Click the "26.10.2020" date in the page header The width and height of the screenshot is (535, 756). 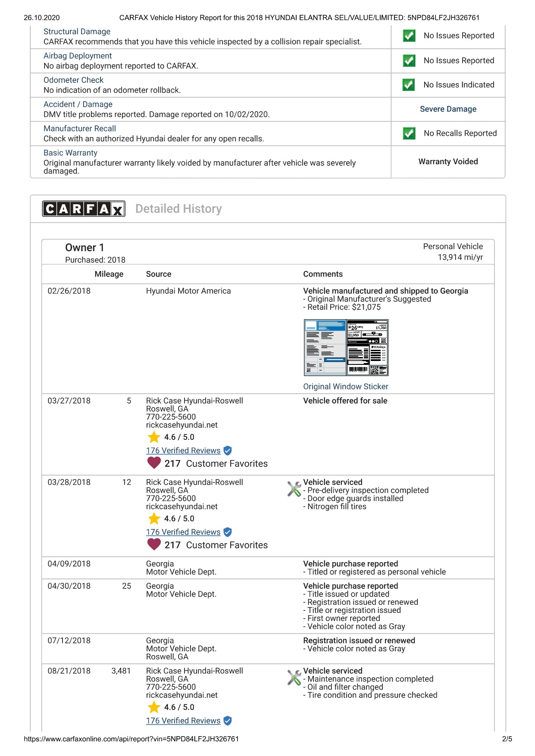click(x=42, y=18)
